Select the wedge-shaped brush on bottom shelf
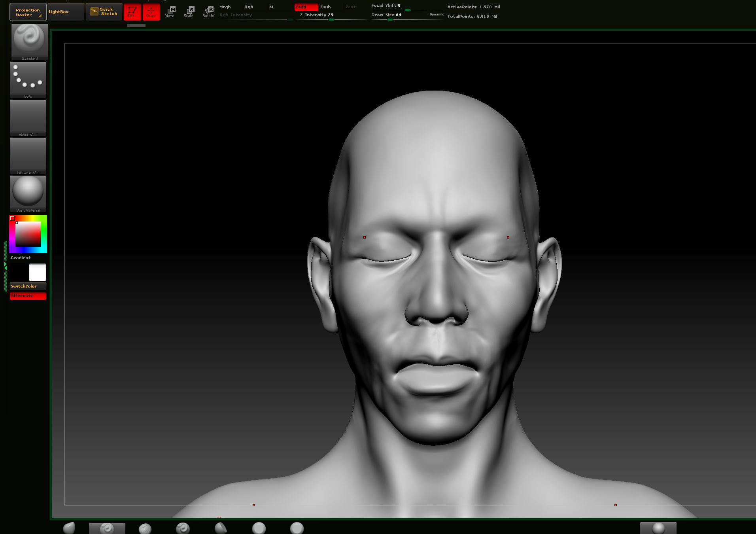Screen dimensions: 756x534 (x=221, y=528)
